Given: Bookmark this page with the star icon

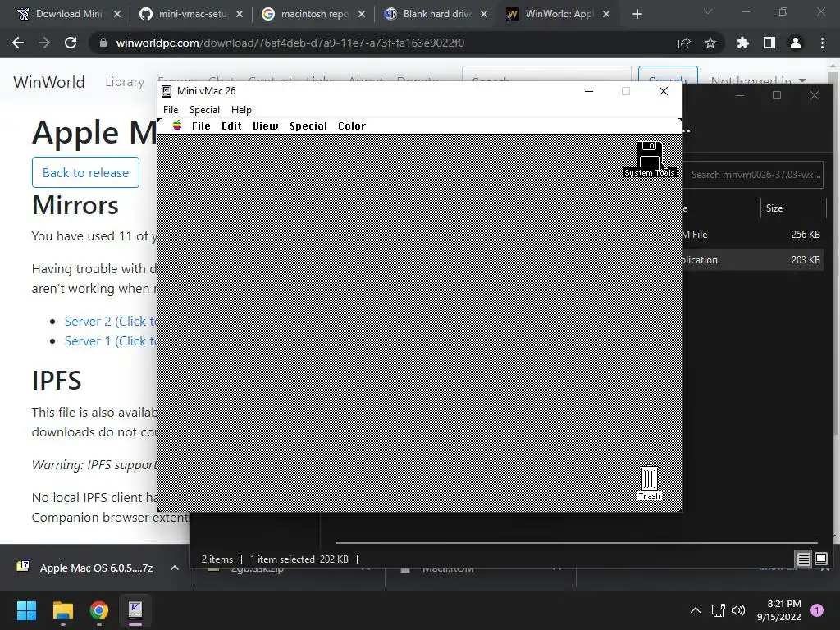Looking at the screenshot, I should 710,43.
